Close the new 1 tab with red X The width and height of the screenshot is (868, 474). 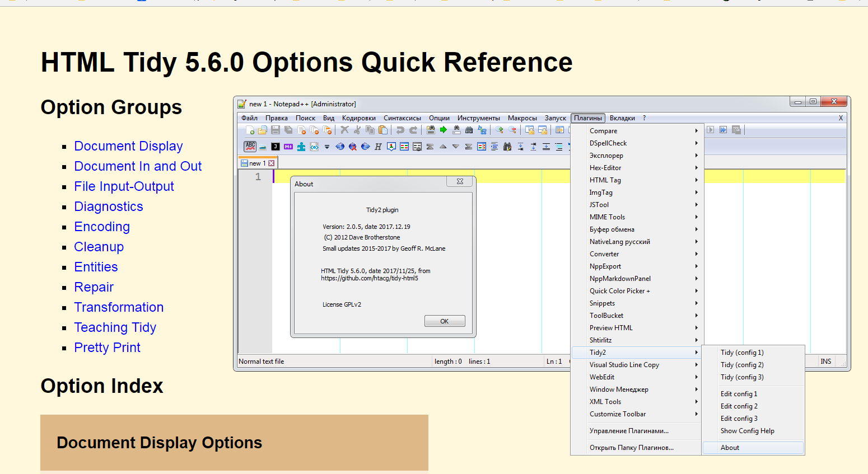pos(272,163)
